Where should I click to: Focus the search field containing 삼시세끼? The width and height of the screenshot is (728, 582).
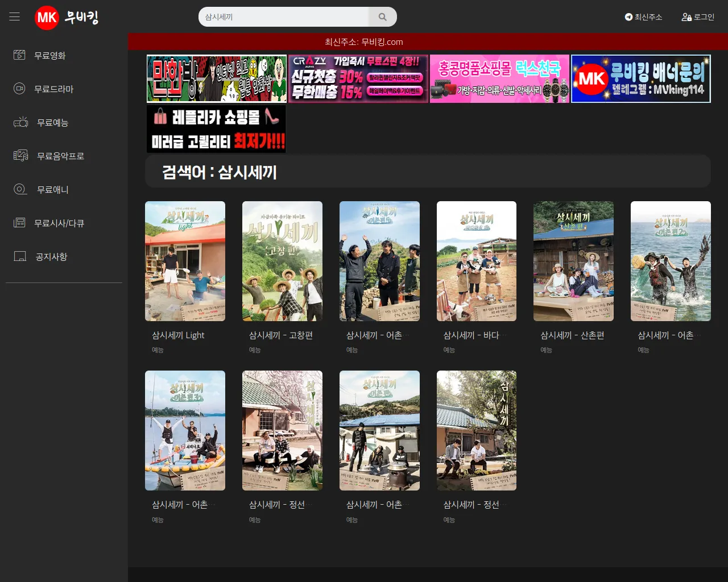click(284, 17)
